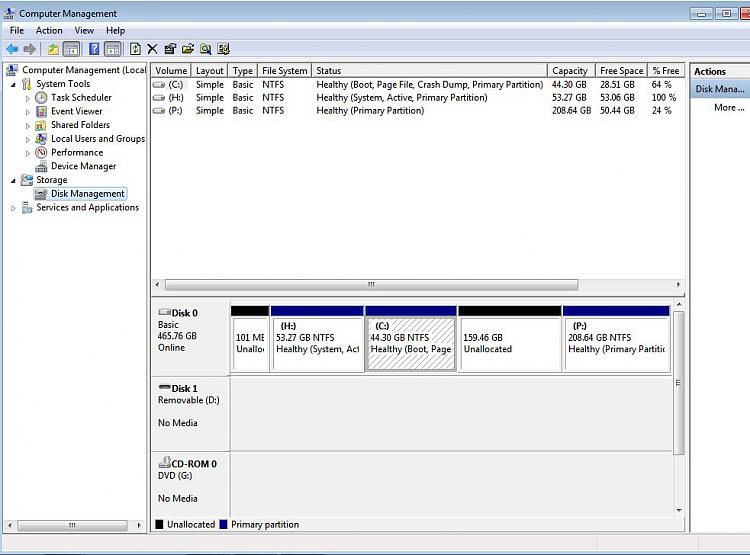
Task: Expand the Shared Folders node
Action: (28, 126)
